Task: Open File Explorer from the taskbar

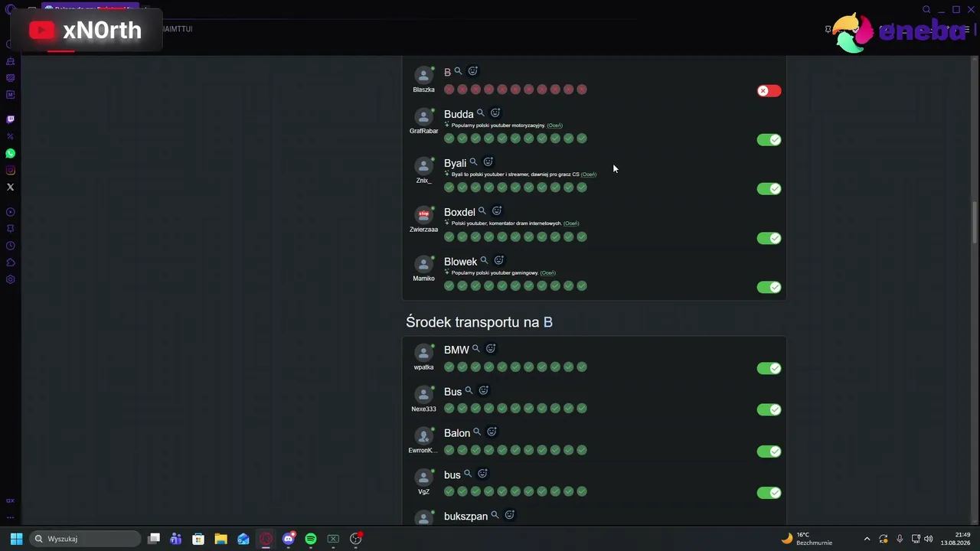Action: (220, 539)
